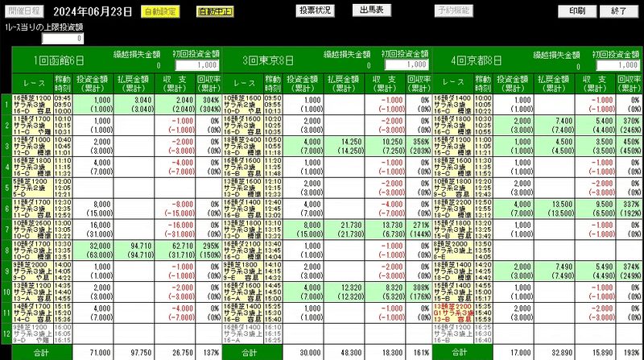
Task: Click the 東京 合計 total label
Action: pyautogui.click(x=252, y=353)
